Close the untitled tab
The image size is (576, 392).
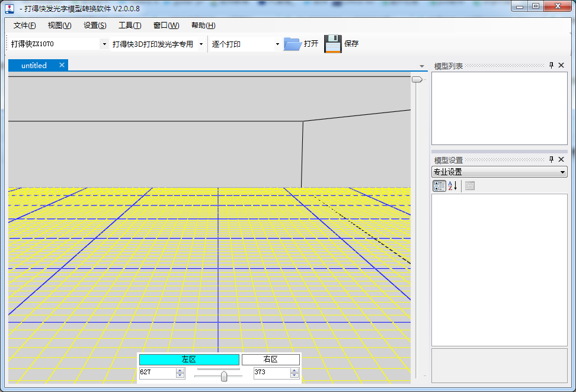[62, 65]
